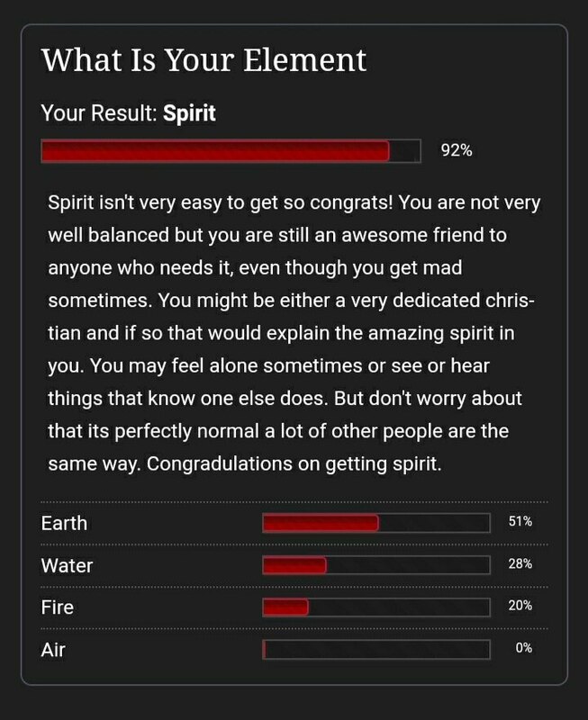Click the 28% Water percentage
This screenshot has height=720, width=588.
click(x=520, y=563)
